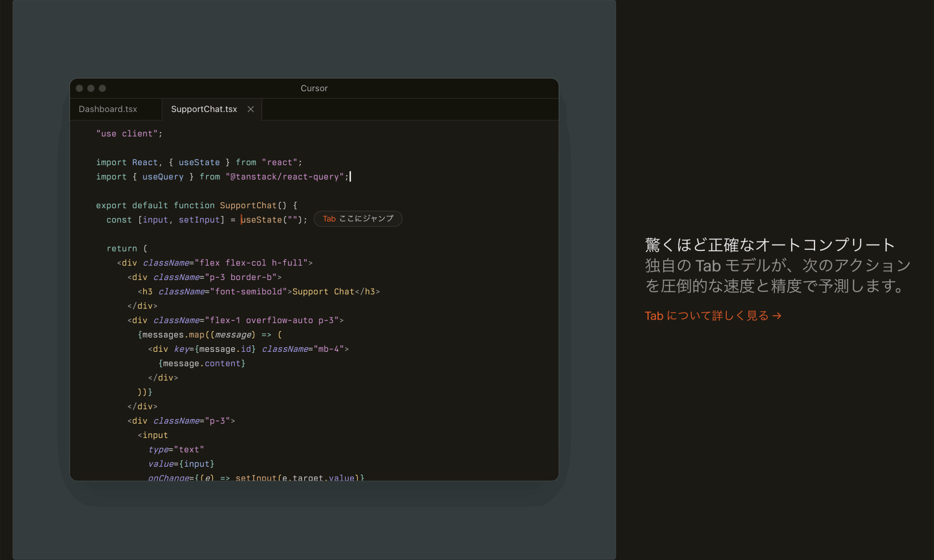
Task: Click the red window close dot
Action: click(x=79, y=88)
